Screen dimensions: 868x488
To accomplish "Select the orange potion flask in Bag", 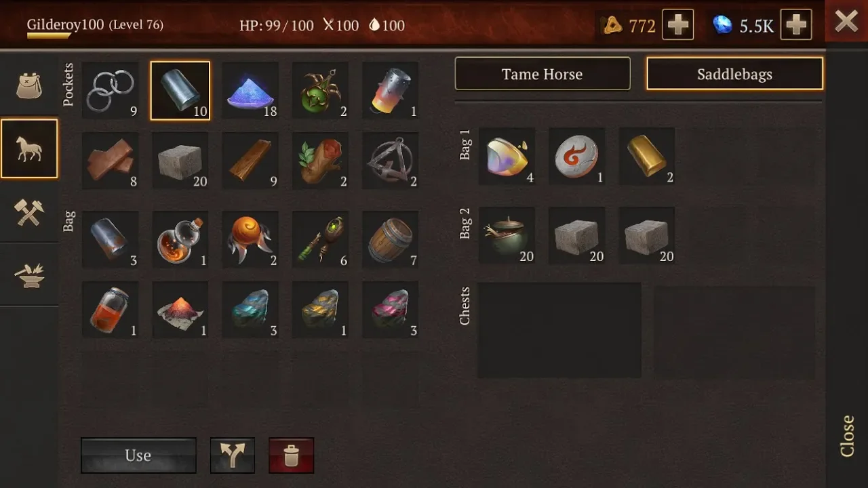I will click(180, 239).
